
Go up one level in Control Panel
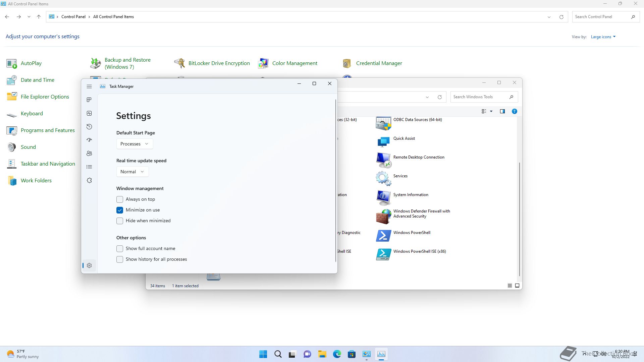click(39, 17)
